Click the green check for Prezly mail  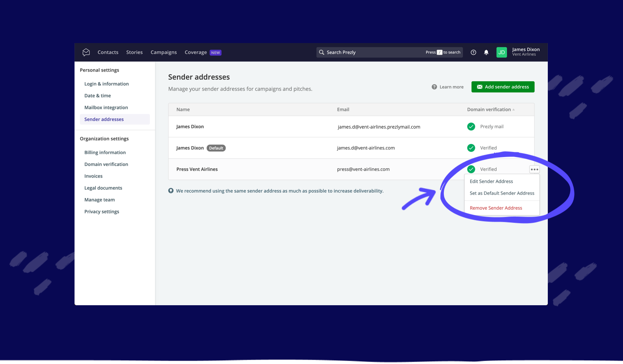[x=471, y=127]
